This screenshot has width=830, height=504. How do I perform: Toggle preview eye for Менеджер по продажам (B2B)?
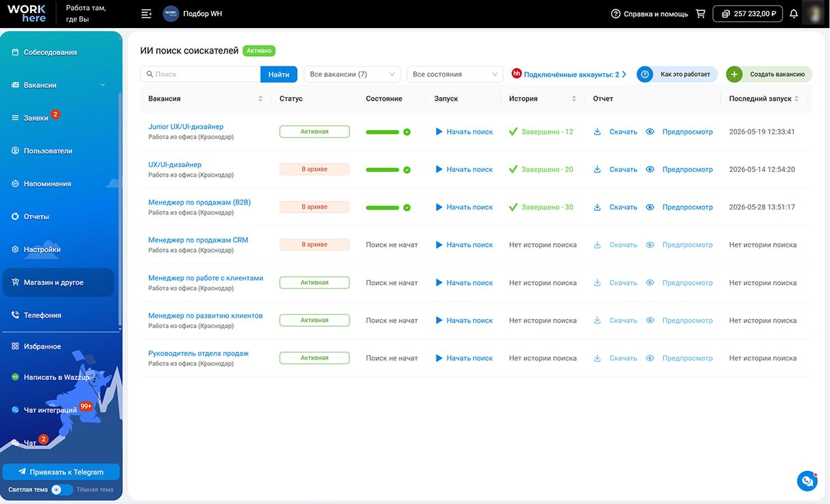(650, 207)
